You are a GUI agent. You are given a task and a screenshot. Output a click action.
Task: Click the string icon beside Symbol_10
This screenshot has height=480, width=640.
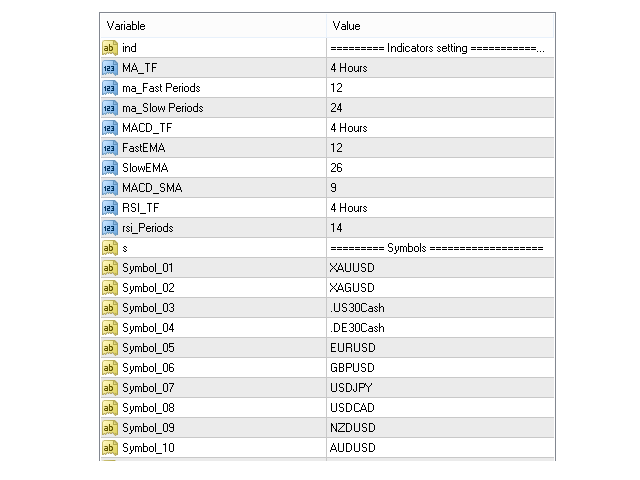tap(110, 448)
